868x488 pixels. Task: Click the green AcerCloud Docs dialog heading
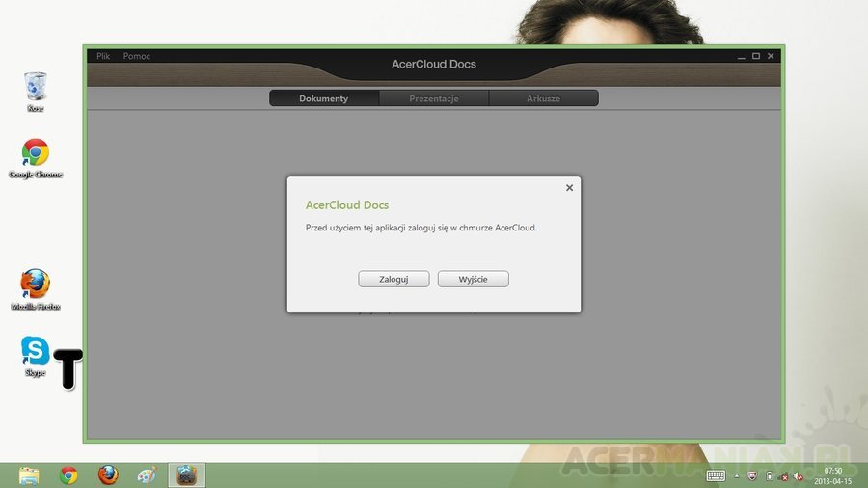coord(347,204)
